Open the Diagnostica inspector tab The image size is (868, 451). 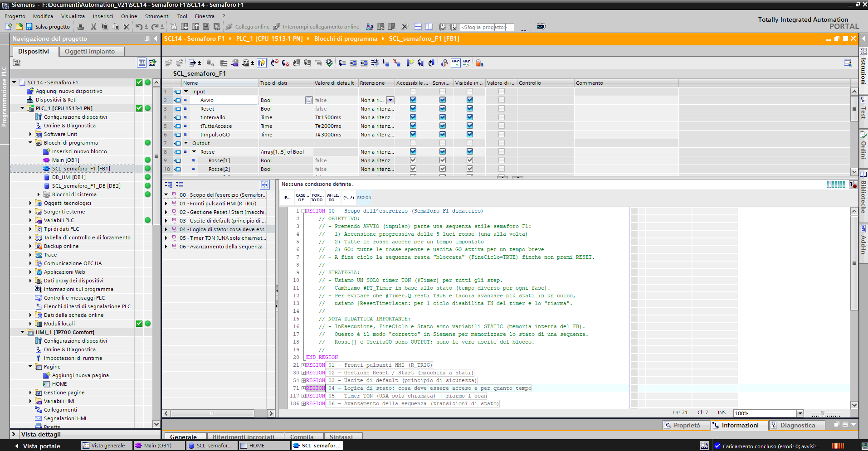(x=797, y=425)
